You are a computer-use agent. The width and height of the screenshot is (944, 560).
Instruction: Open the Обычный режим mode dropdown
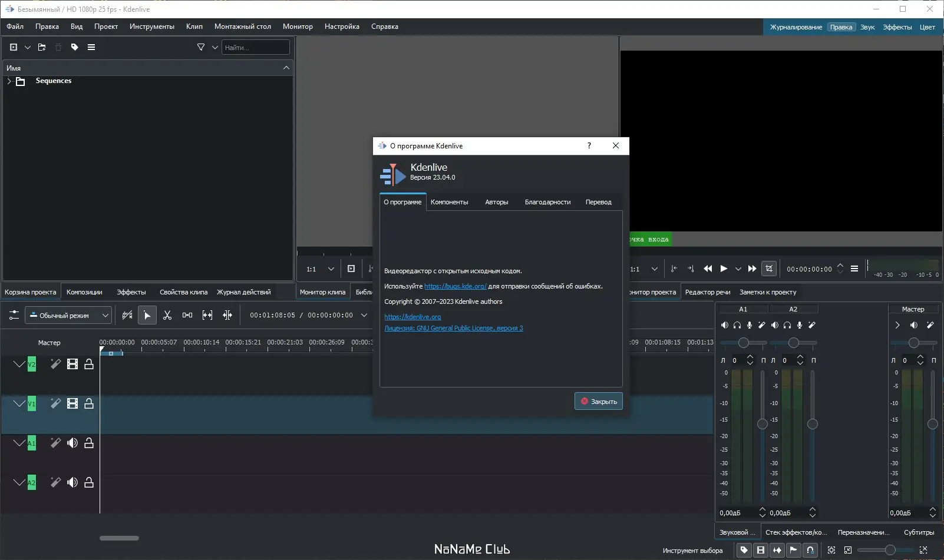(x=68, y=316)
